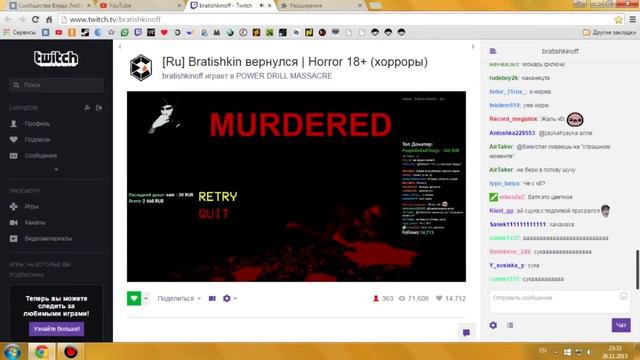The image size is (640, 360).
Task: Click the green heart follow button
Action: pos(134,298)
